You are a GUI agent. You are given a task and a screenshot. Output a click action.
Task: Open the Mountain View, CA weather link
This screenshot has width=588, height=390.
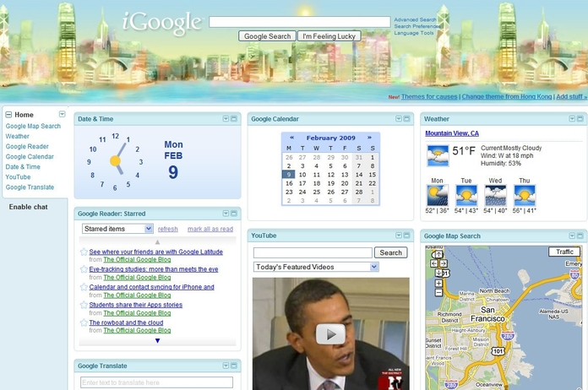click(452, 133)
